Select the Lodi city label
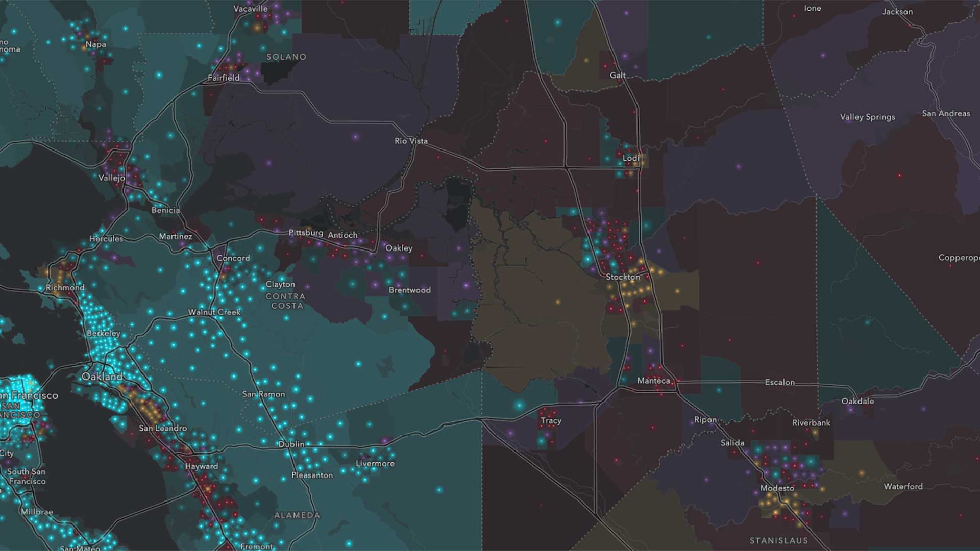 tap(631, 158)
